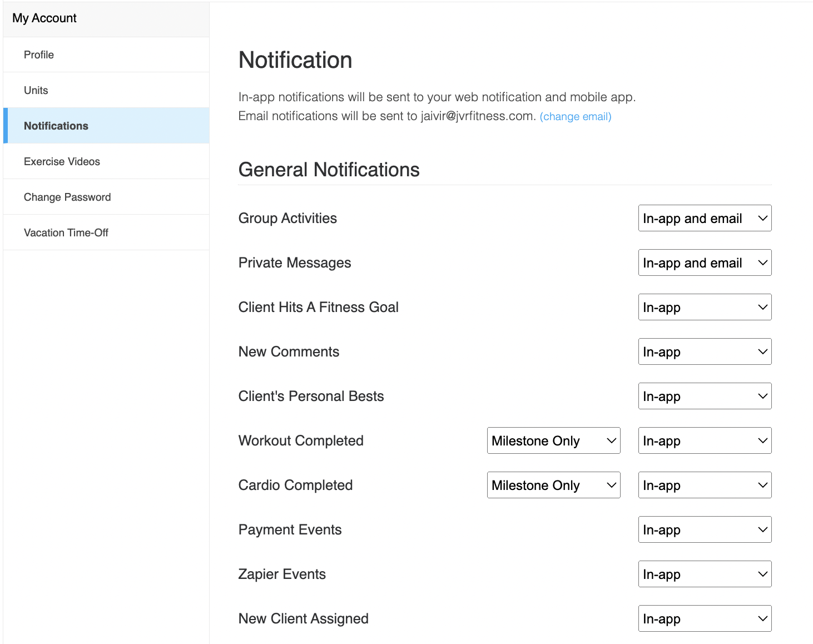The width and height of the screenshot is (813, 644).
Task: Click the Client's Personal Bests label
Action: (x=311, y=396)
